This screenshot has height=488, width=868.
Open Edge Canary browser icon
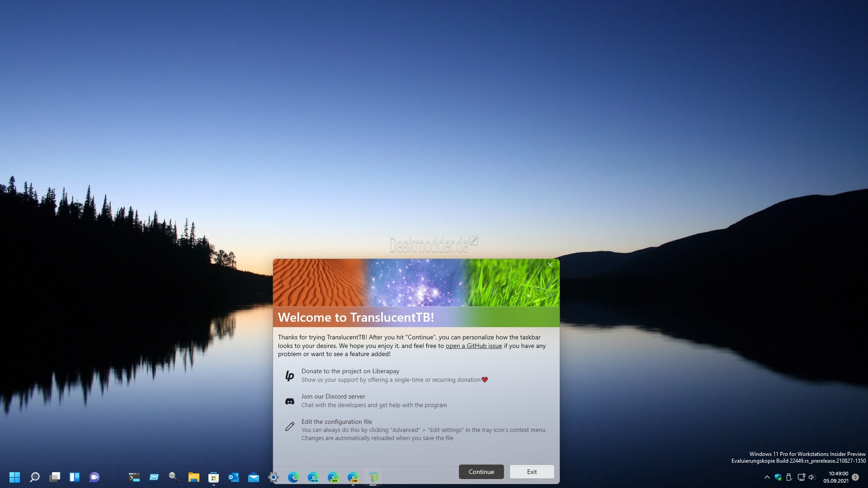(x=353, y=477)
